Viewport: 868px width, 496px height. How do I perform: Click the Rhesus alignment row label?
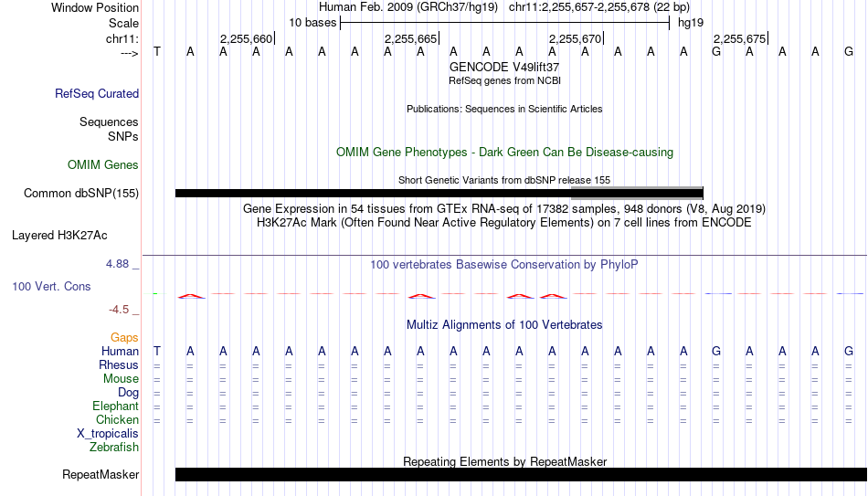(x=119, y=365)
